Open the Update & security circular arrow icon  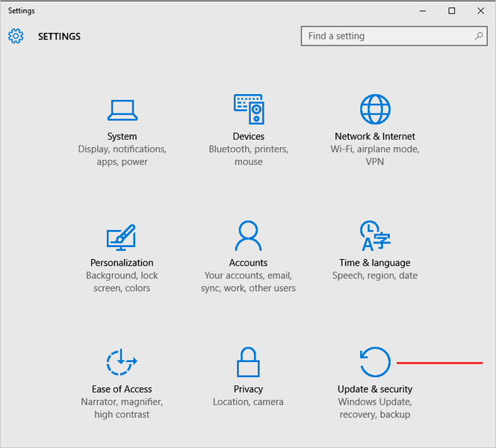[375, 362]
